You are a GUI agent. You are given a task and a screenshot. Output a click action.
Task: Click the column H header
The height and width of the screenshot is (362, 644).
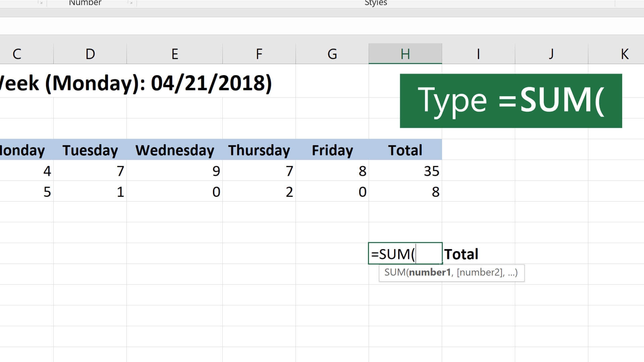tap(404, 53)
